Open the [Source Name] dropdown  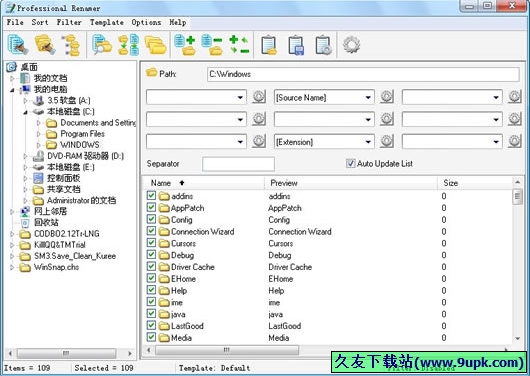tap(368, 97)
